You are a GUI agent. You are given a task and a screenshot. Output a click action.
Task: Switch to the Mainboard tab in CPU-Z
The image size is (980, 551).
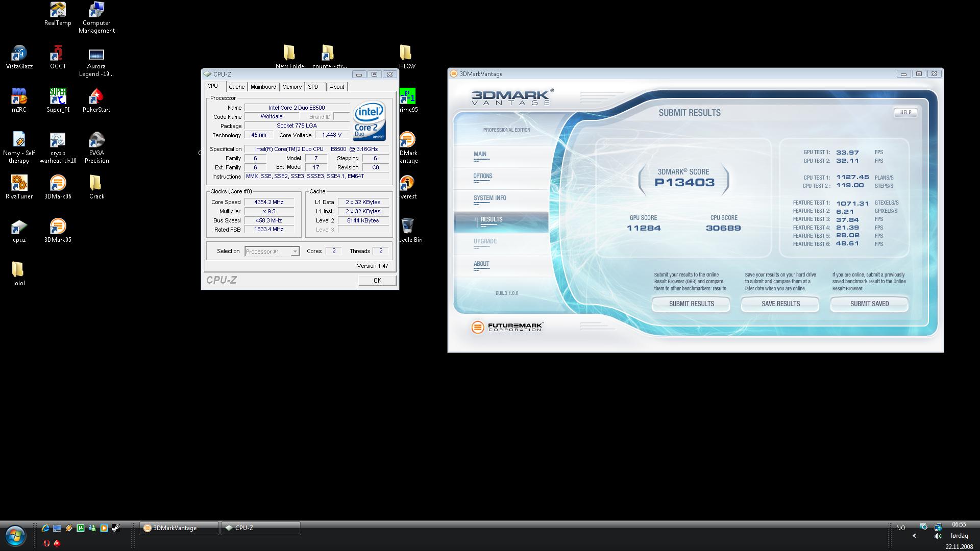263,87
